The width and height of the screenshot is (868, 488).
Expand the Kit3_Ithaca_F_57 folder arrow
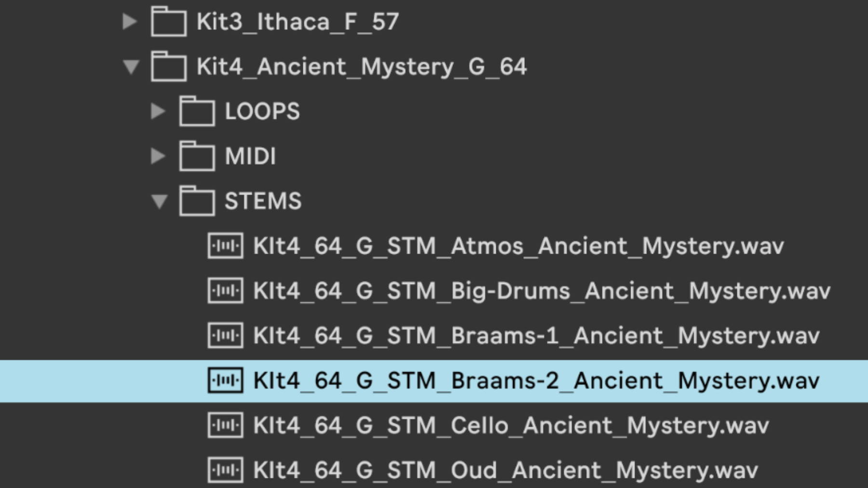click(130, 21)
